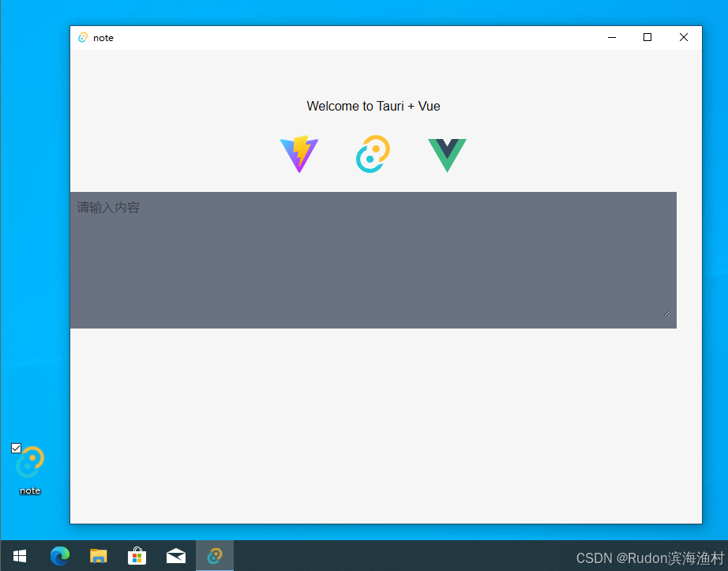Click the Tauri logo in window center

[x=373, y=154]
